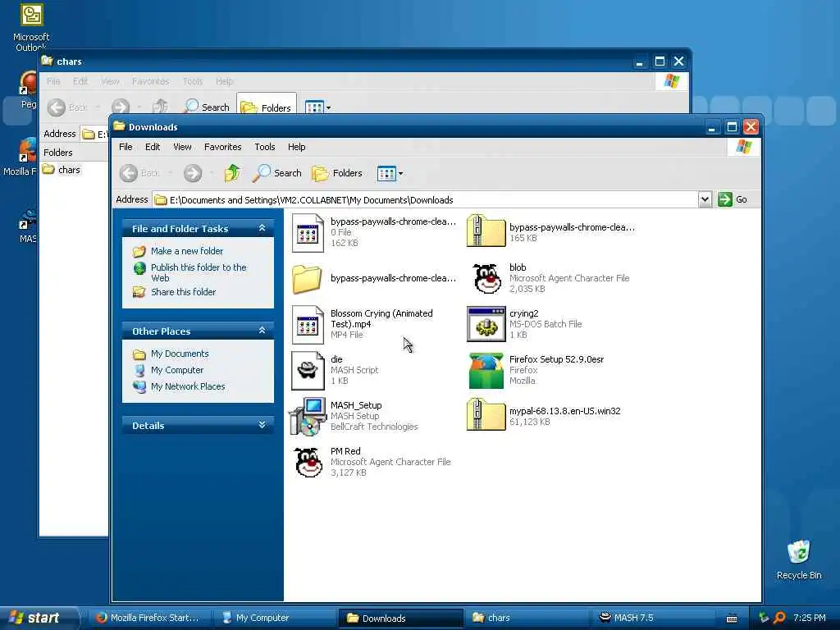Click the Forward arrow in Downloads toolbar
This screenshot has height=630, width=840.
coord(193,173)
